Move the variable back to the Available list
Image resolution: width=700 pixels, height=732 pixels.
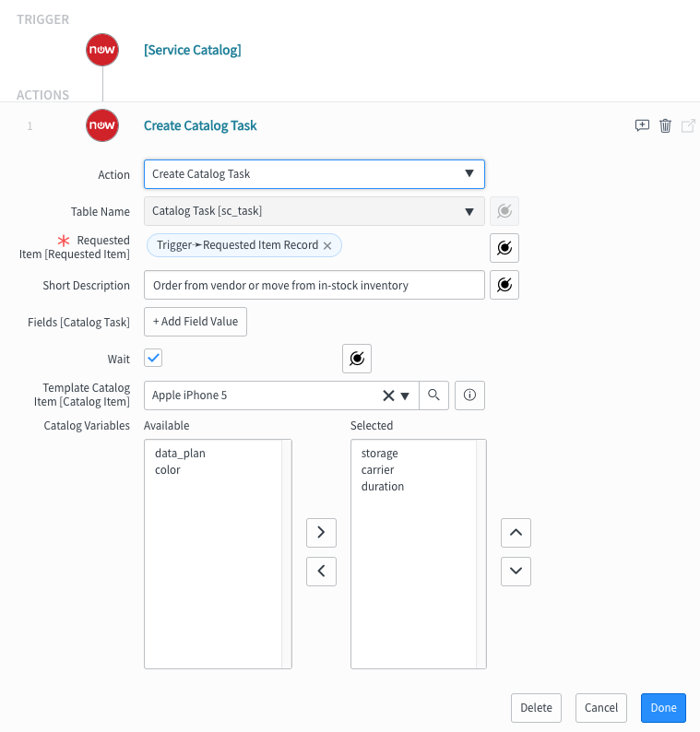pyautogui.click(x=321, y=572)
